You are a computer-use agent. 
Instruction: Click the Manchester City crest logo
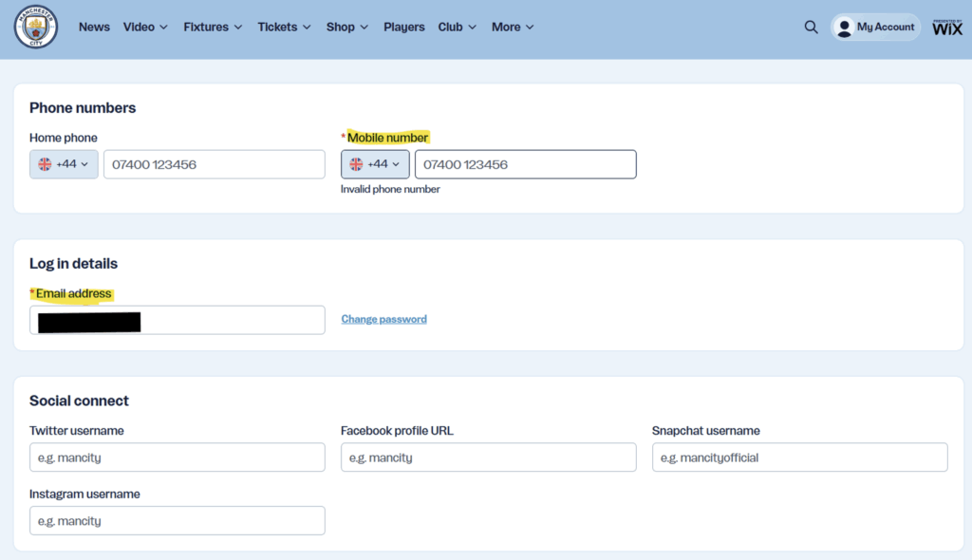pos(36,28)
